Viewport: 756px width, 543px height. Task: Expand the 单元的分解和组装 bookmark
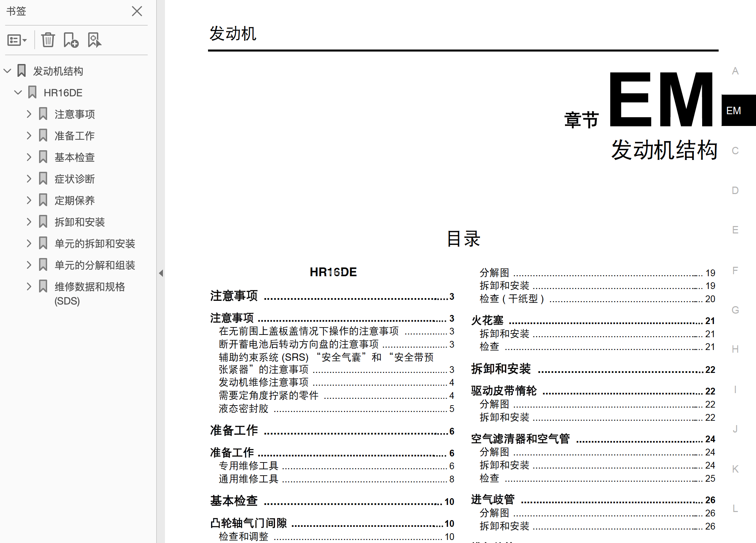29,265
